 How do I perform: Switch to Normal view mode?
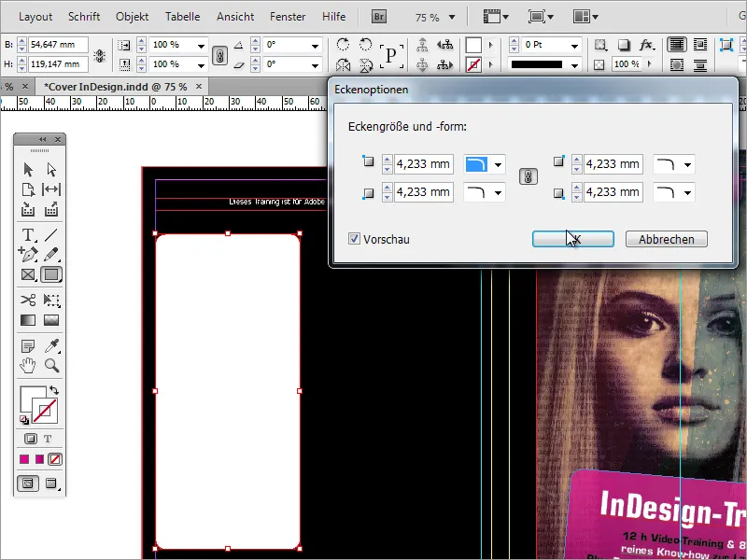pyautogui.click(x=28, y=483)
